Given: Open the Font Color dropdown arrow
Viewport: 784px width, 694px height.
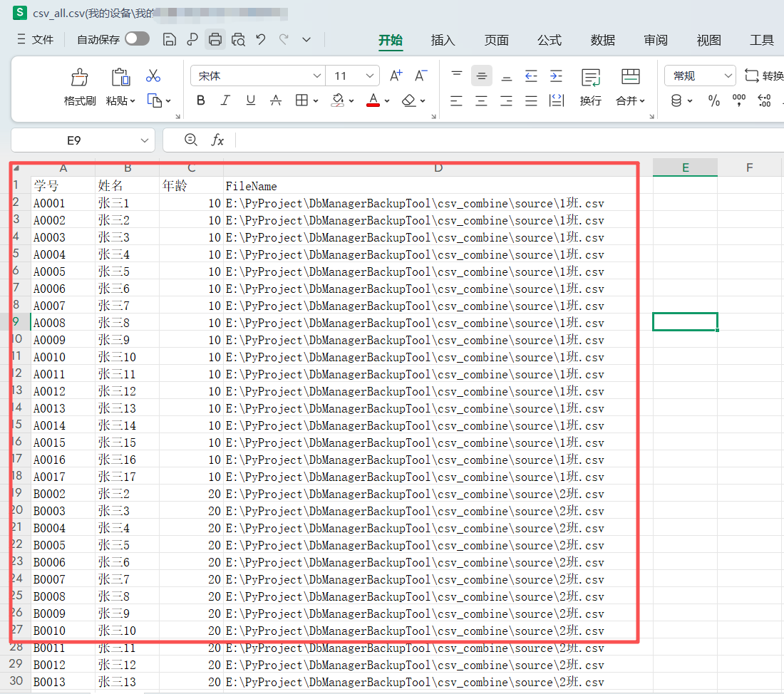Looking at the screenshot, I should [x=386, y=101].
